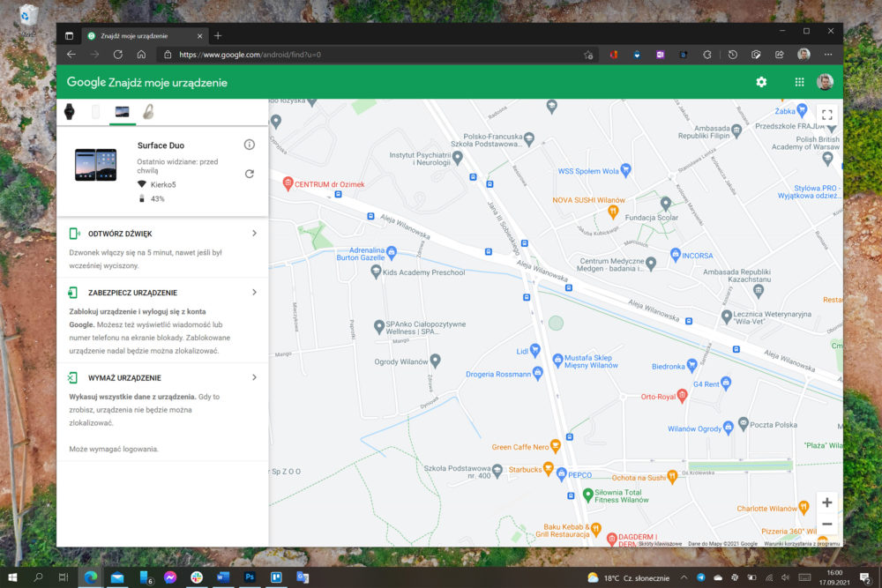Open Find My Device settings gear
The image size is (882, 588).
tap(761, 82)
